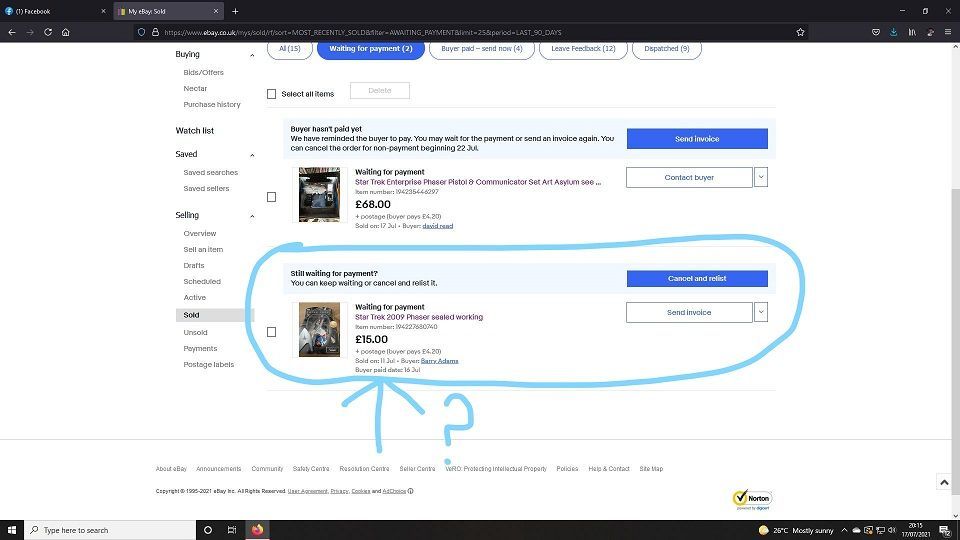Select Leave Feedback (12) filter

tap(583, 48)
